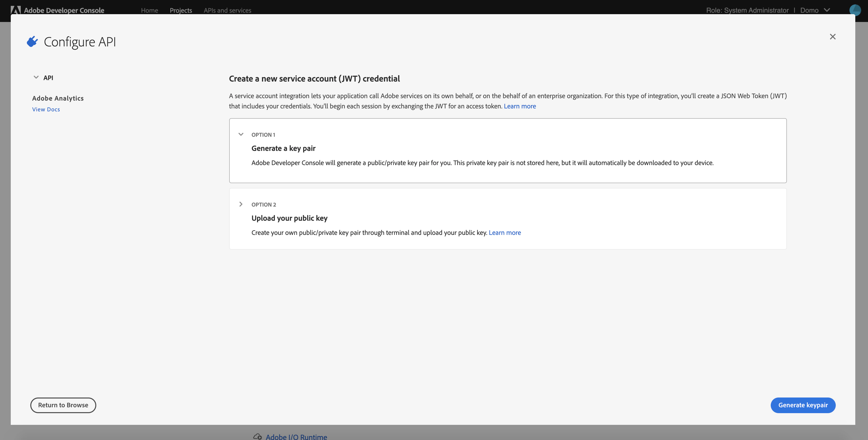This screenshot has width=868, height=440.
Task: Click Role: System Administrator text
Action: pos(747,10)
